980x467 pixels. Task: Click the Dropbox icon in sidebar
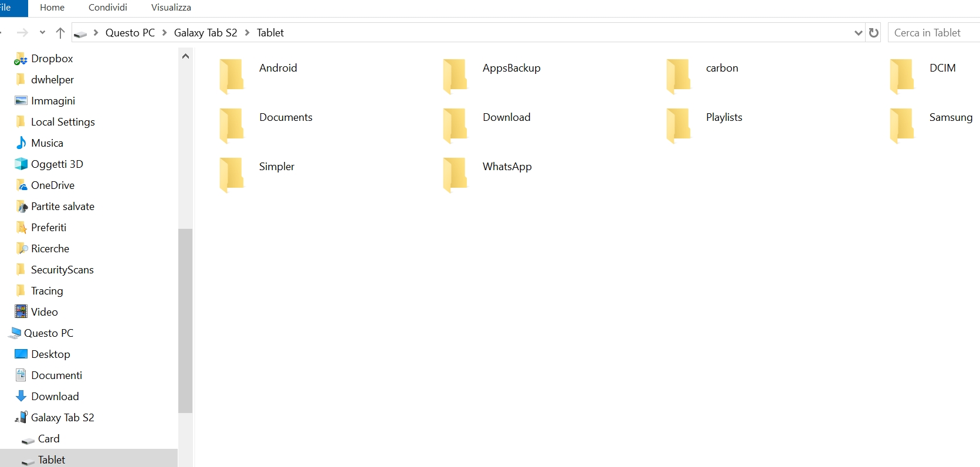click(x=21, y=59)
